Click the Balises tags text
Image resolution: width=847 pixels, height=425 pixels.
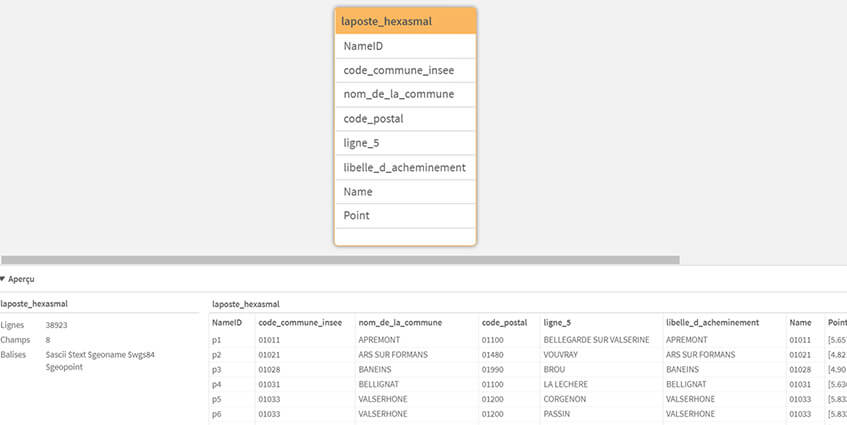(x=100, y=361)
